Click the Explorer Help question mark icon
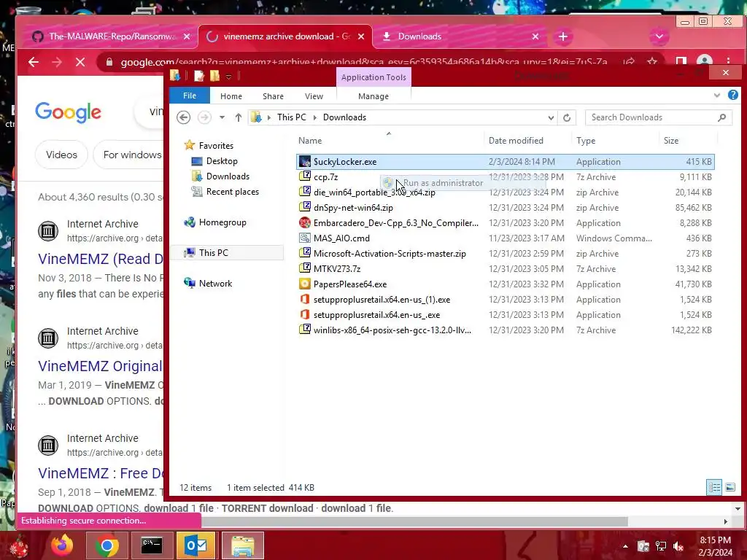 (732, 96)
